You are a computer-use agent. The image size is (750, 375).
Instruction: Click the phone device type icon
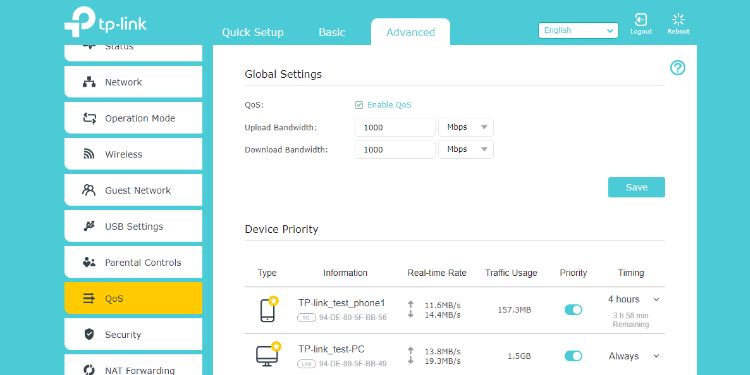coord(268,309)
